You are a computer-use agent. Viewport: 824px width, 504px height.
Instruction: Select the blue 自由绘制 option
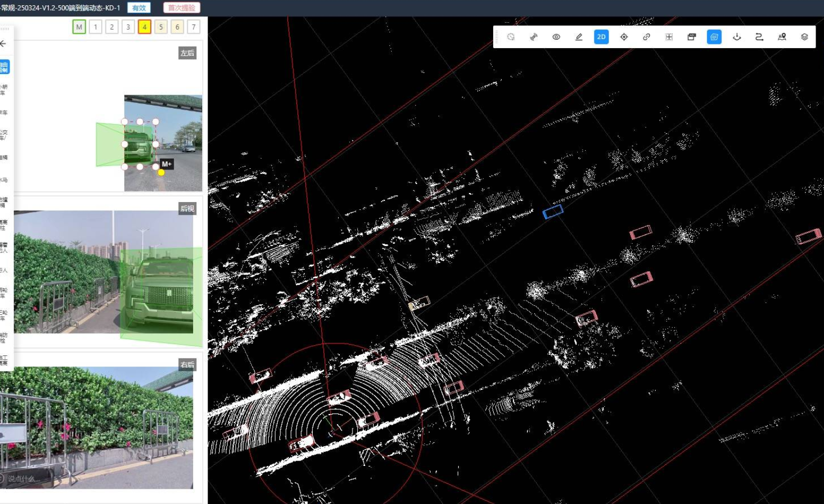click(4, 67)
